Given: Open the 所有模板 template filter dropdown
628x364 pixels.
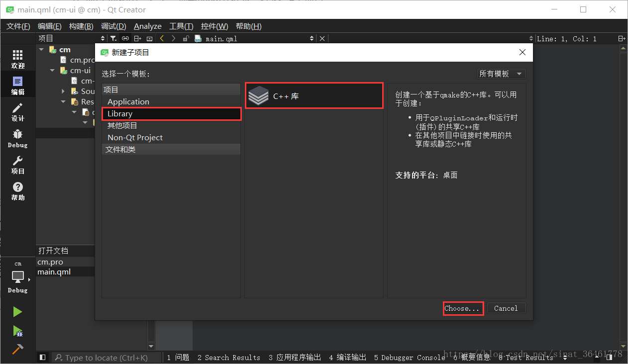Looking at the screenshot, I should (501, 74).
